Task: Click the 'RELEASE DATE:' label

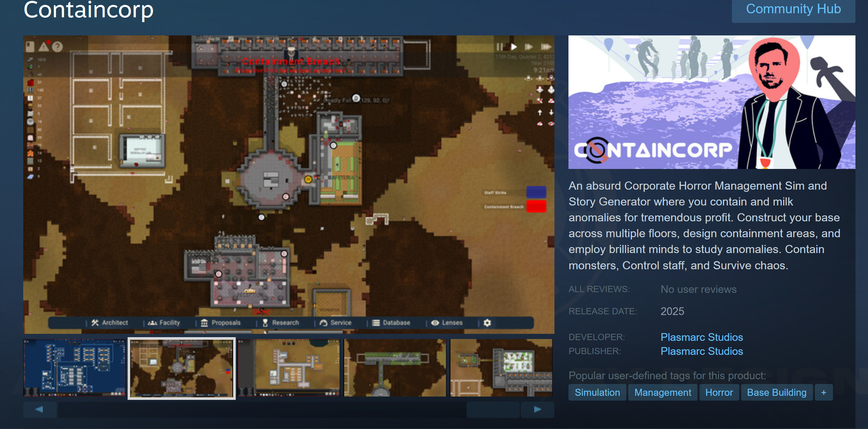Action: pyautogui.click(x=603, y=311)
